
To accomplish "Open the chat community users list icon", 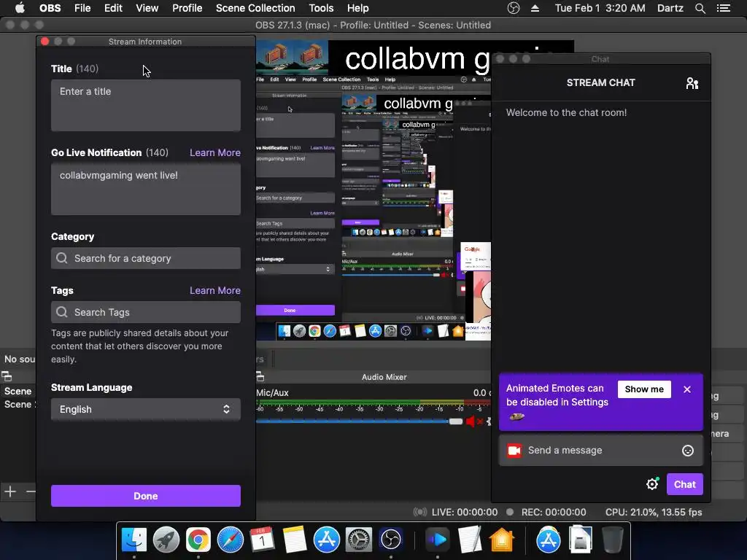I will click(x=692, y=83).
